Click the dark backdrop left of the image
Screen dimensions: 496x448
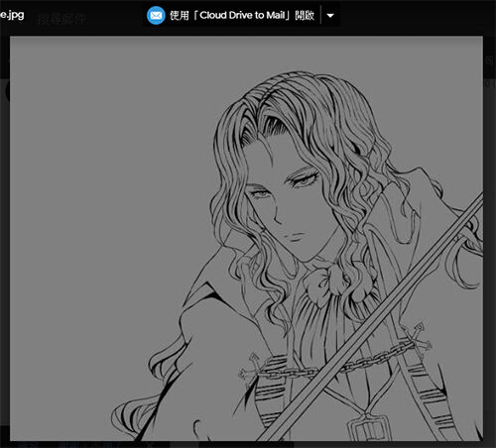5,231
